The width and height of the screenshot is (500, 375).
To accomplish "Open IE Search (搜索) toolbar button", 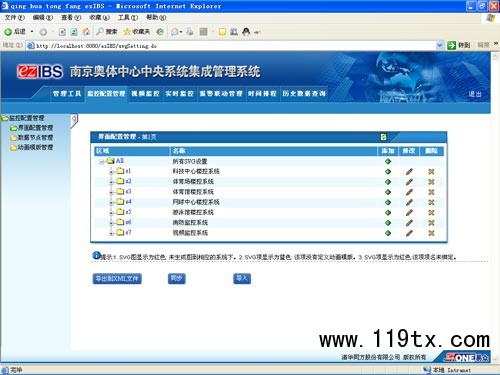I will [x=107, y=32].
